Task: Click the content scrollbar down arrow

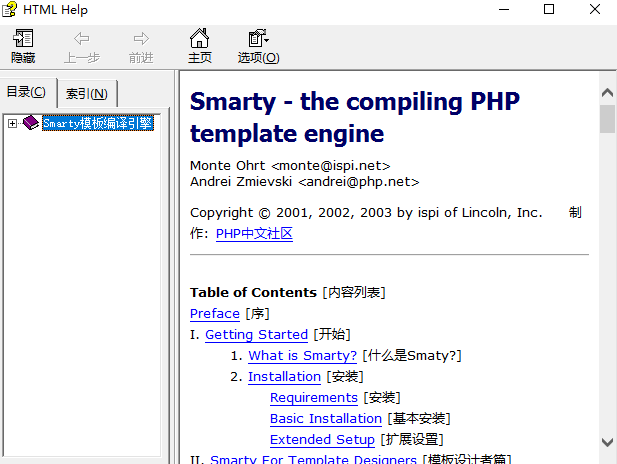Action: pos(607,441)
